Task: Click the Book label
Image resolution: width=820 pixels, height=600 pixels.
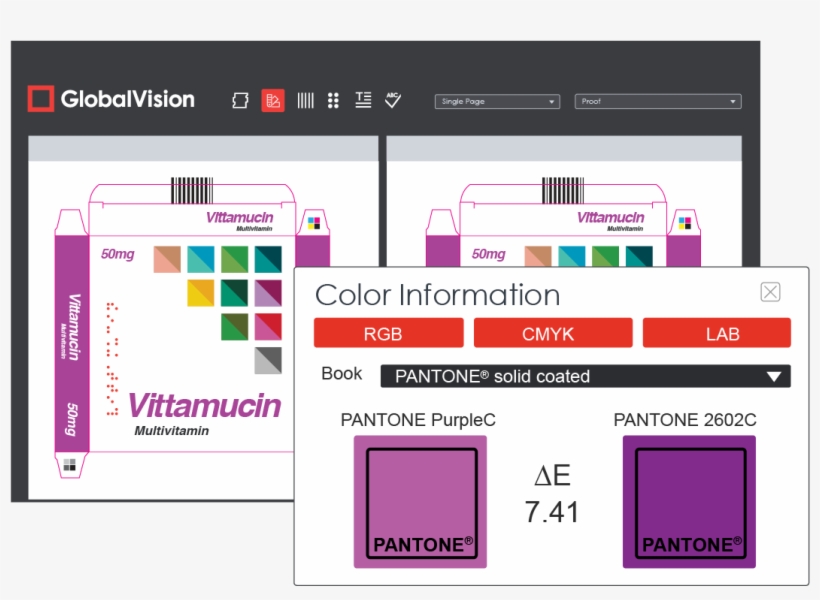Action: tap(341, 373)
